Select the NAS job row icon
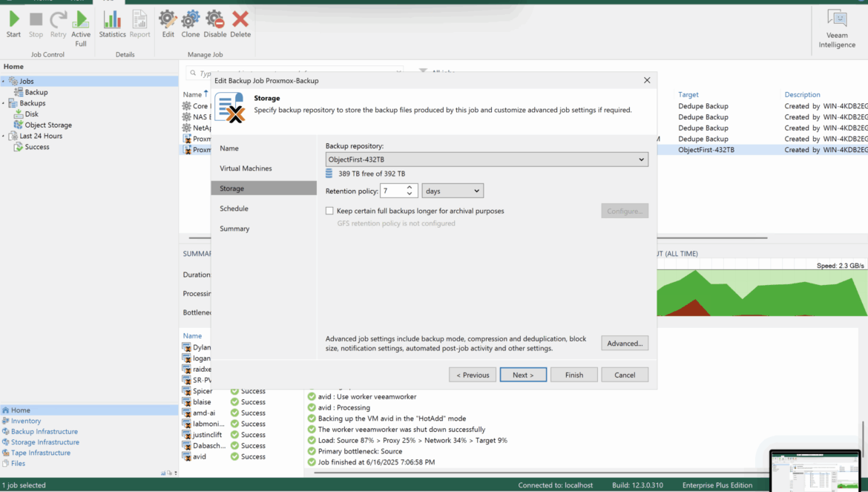The height and width of the screenshot is (492, 868). point(186,117)
